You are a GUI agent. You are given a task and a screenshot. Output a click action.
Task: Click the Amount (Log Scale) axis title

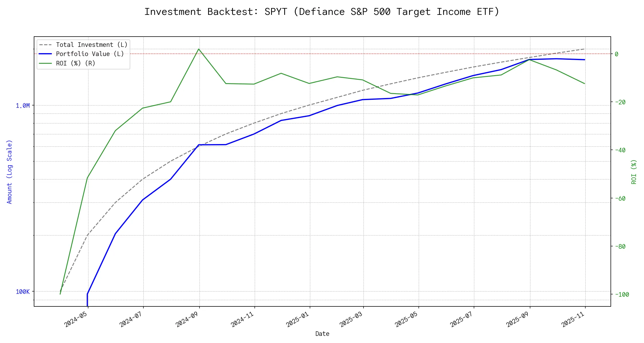click(x=9, y=171)
